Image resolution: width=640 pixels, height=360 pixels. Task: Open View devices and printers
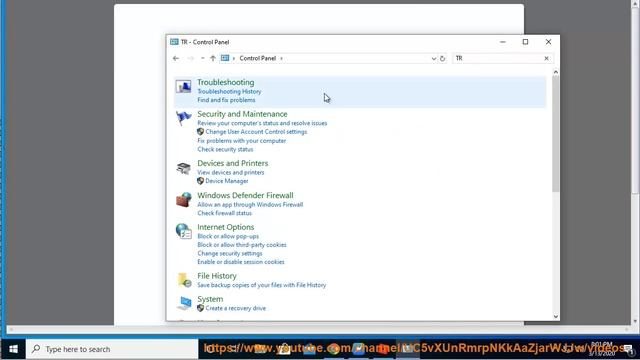231,172
